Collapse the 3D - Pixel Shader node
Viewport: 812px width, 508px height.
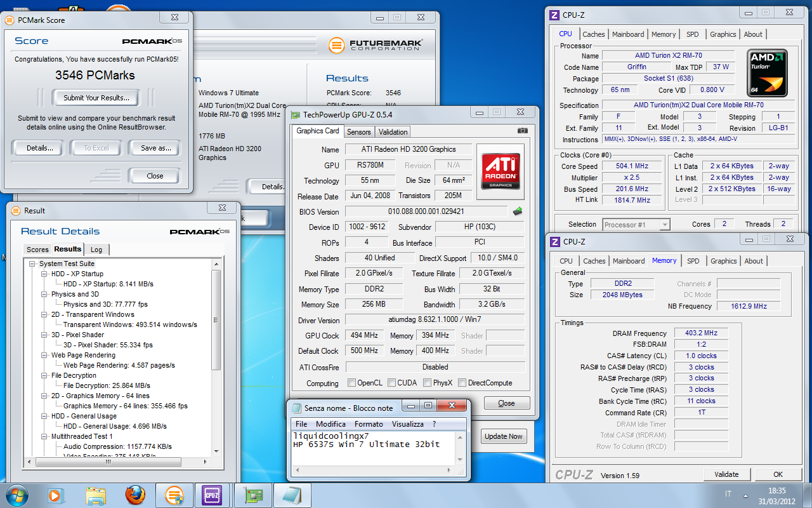(x=44, y=335)
